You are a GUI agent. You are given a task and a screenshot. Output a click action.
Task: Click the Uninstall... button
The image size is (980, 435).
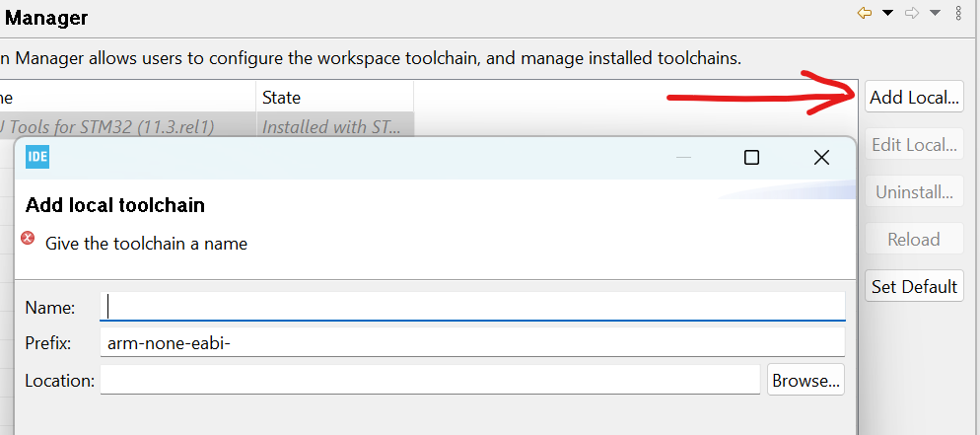coord(914,192)
